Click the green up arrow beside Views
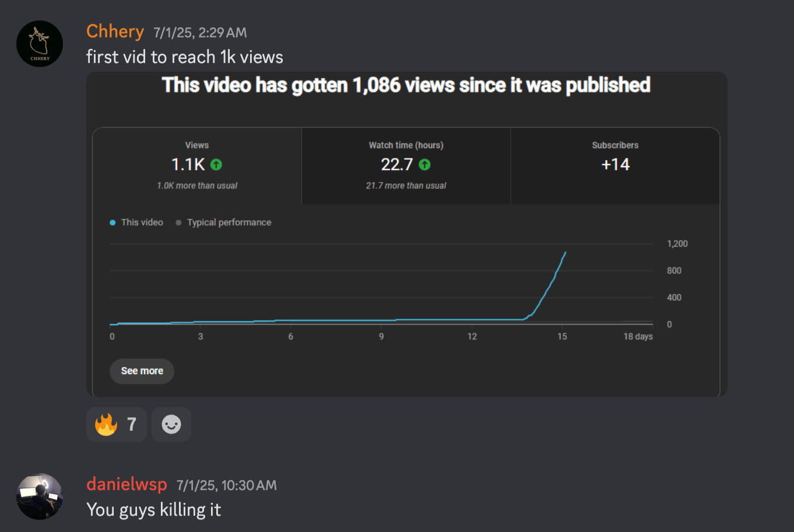The height and width of the screenshot is (532, 794). coord(216,165)
